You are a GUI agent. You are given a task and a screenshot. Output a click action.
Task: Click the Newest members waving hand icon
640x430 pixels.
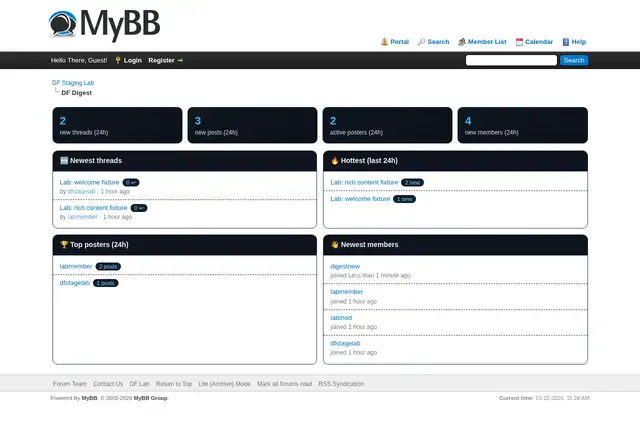tap(335, 245)
